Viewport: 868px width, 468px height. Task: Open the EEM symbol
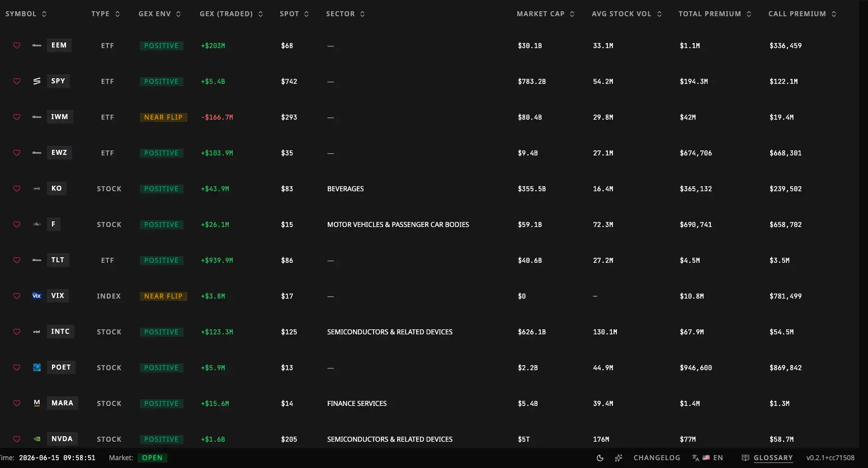click(x=59, y=45)
